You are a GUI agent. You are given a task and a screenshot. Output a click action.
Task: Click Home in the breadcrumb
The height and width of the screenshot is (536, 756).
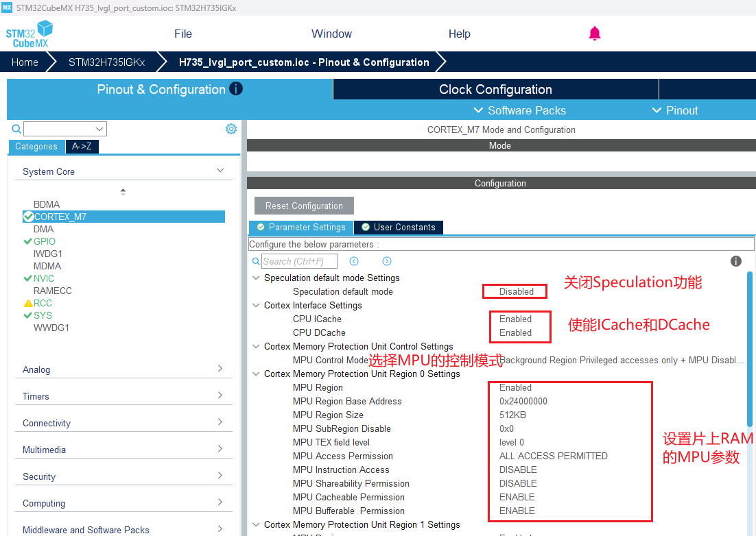[x=25, y=62]
